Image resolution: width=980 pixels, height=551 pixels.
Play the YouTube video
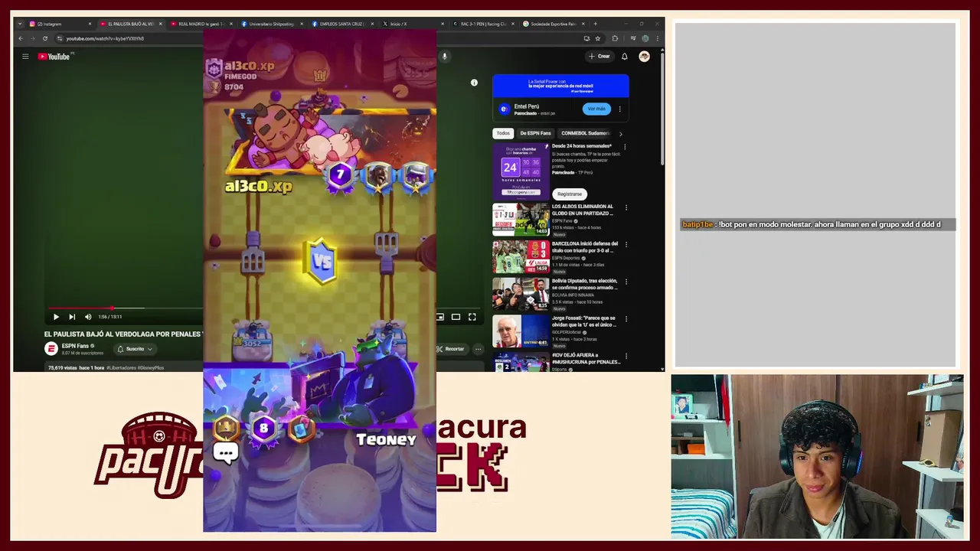pos(56,317)
